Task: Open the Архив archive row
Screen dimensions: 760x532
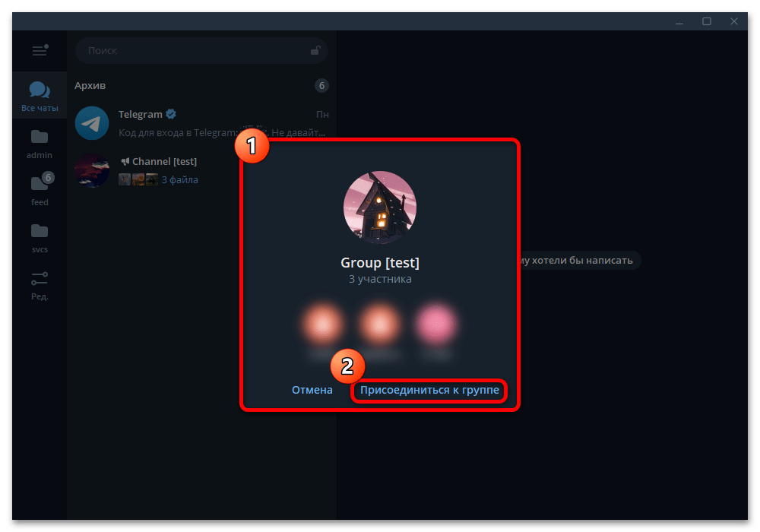Action: point(201,86)
